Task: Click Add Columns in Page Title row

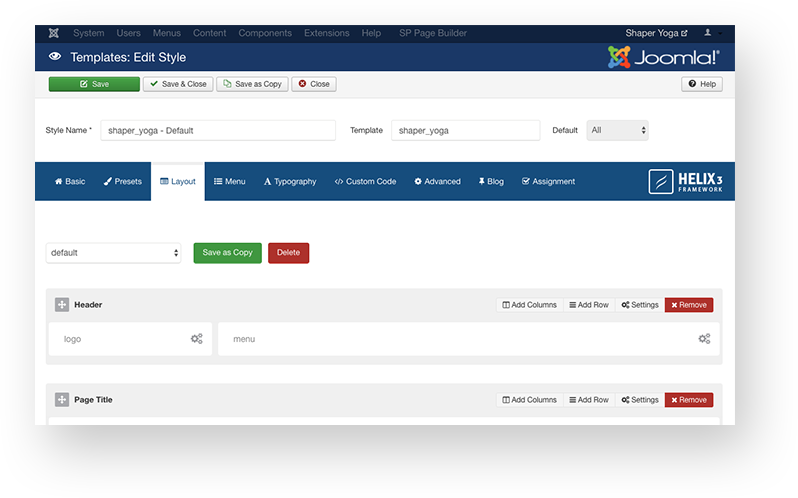Action: click(x=530, y=400)
